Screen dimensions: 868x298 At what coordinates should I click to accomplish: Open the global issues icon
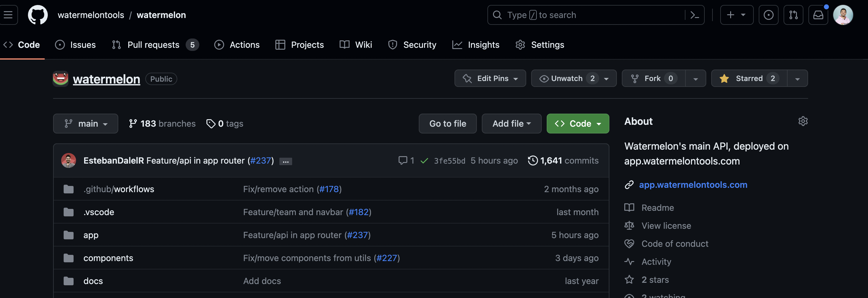coord(768,15)
